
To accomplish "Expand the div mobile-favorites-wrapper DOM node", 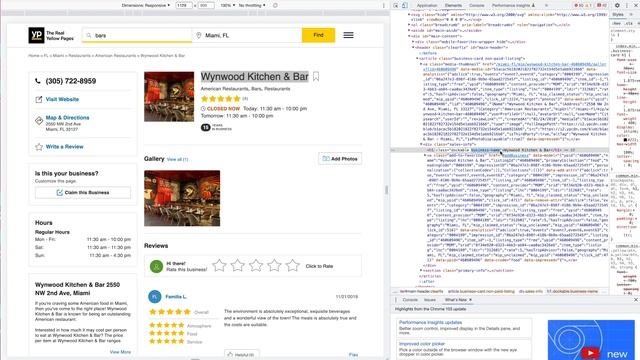I will (413, 42).
